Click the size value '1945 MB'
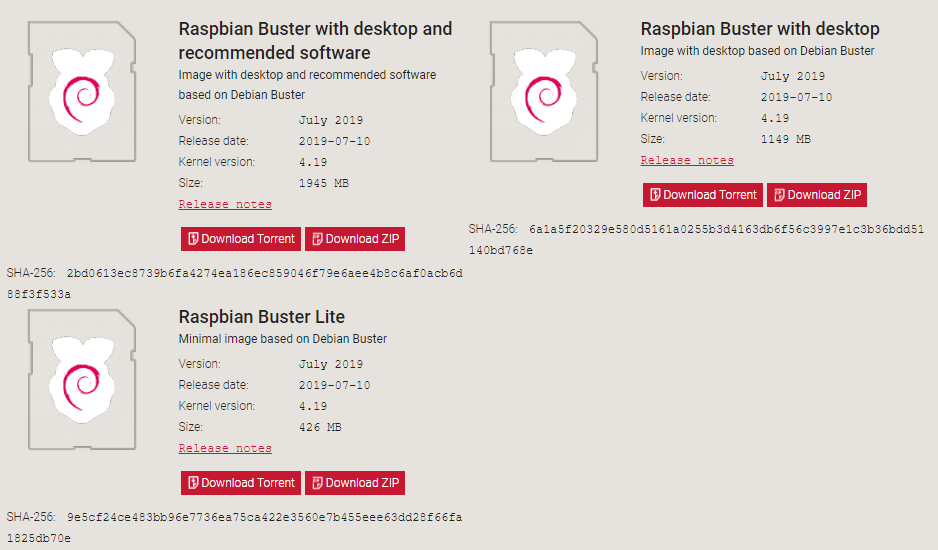The width and height of the screenshot is (938, 550). [324, 183]
